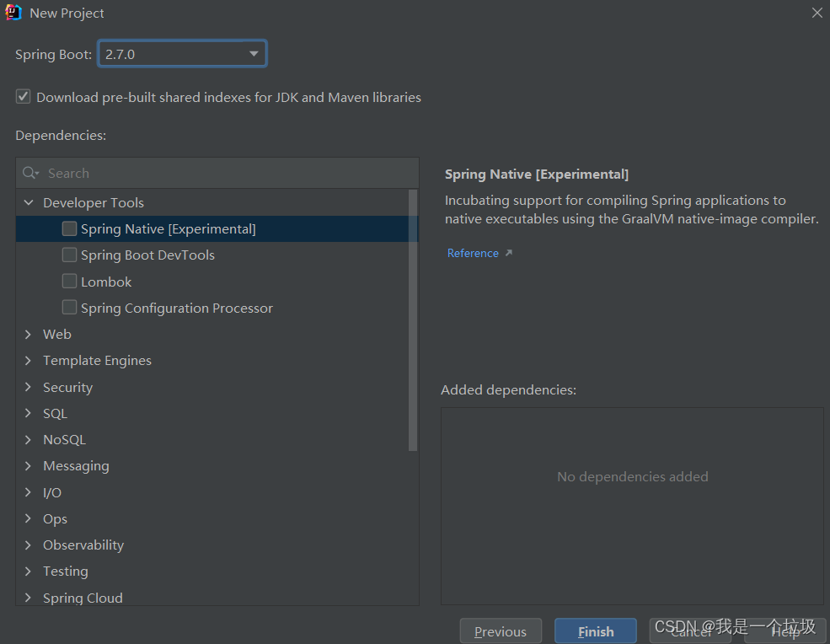Check Spring Configuration Processor checkbox
Viewport: 830px width, 644px height.
pyautogui.click(x=69, y=307)
